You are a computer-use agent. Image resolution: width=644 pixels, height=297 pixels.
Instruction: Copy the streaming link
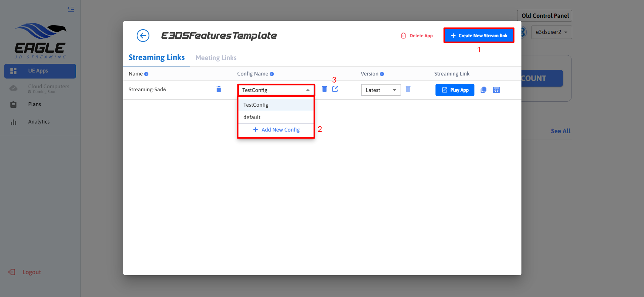click(x=484, y=90)
